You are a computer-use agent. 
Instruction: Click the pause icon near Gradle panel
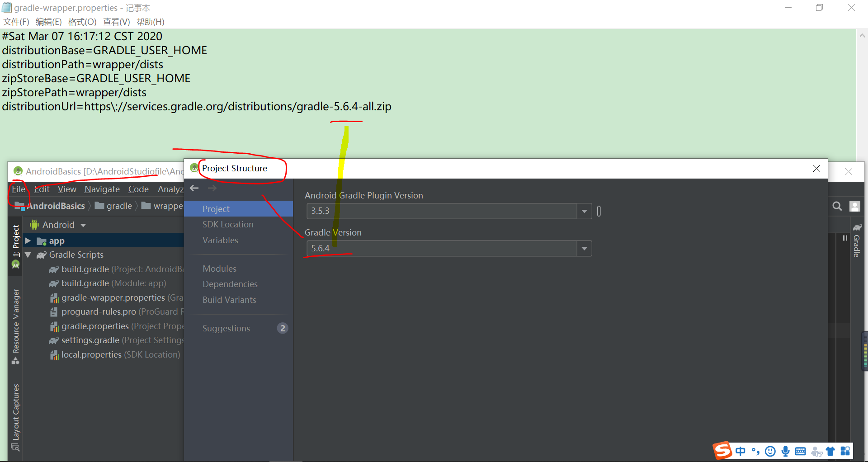tap(845, 238)
